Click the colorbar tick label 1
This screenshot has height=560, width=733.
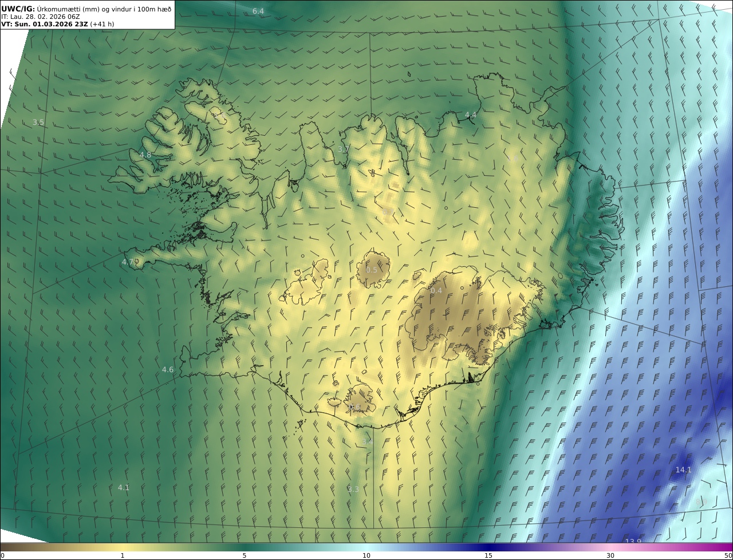coord(122,555)
